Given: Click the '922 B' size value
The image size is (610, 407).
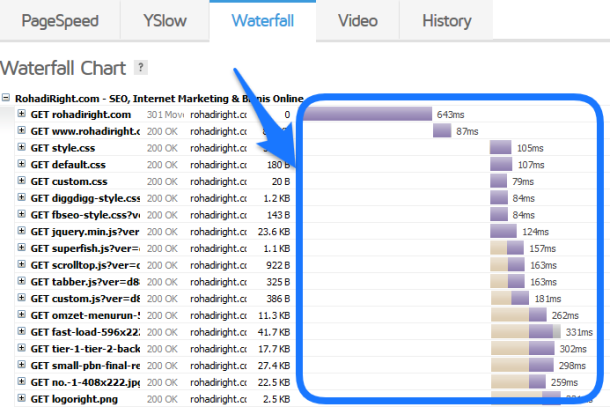Looking at the screenshot, I should coord(278,265).
